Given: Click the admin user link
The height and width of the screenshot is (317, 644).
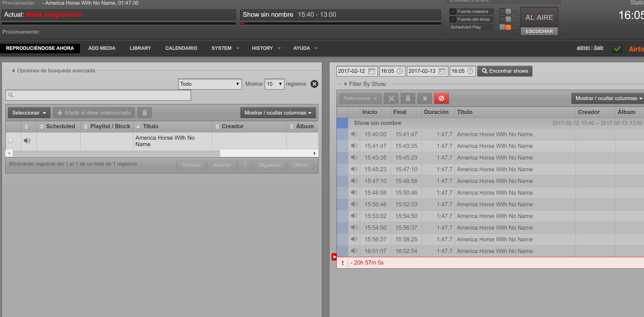Looking at the screenshot, I should coord(583,47).
